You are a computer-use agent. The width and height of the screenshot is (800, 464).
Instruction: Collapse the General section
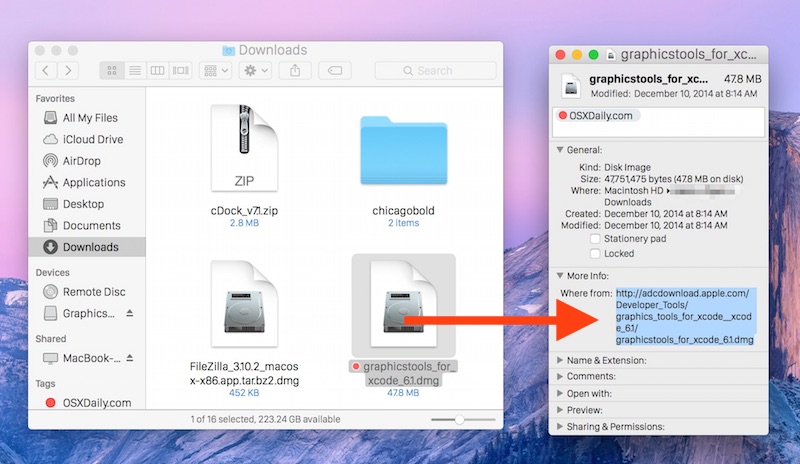point(560,150)
